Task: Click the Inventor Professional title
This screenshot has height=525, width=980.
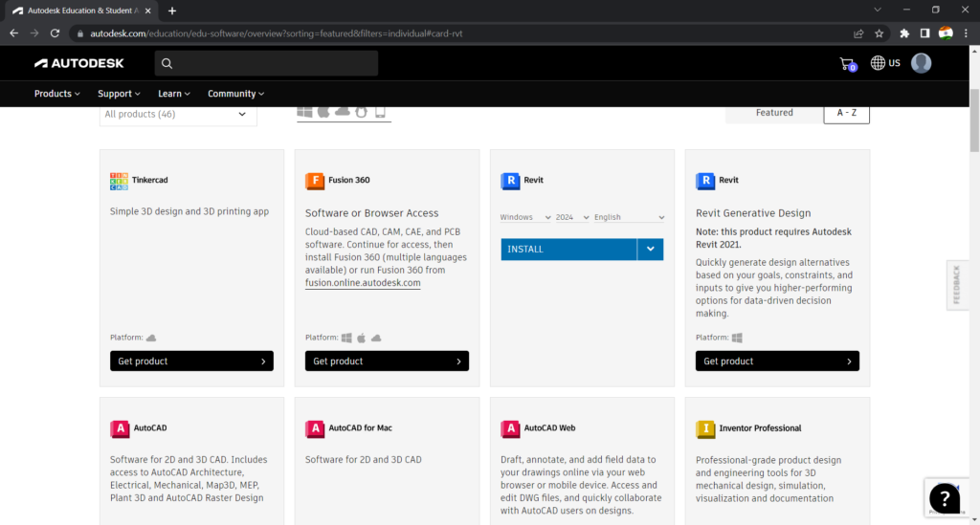Action: 760,428
